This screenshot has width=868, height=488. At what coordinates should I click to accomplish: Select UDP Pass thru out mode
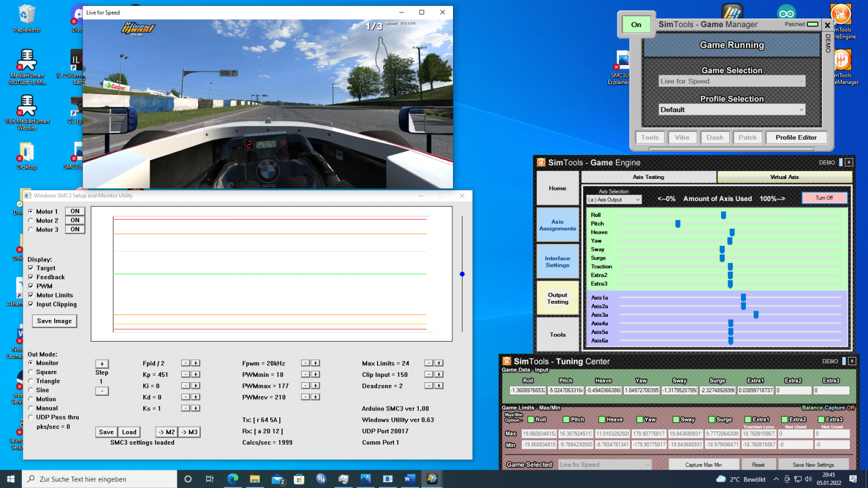pos(31,417)
